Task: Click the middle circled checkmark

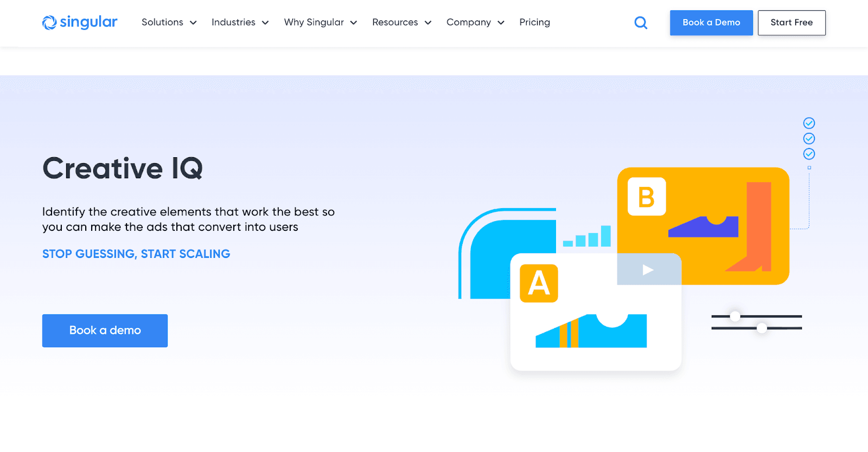Action: coord(809,139)
